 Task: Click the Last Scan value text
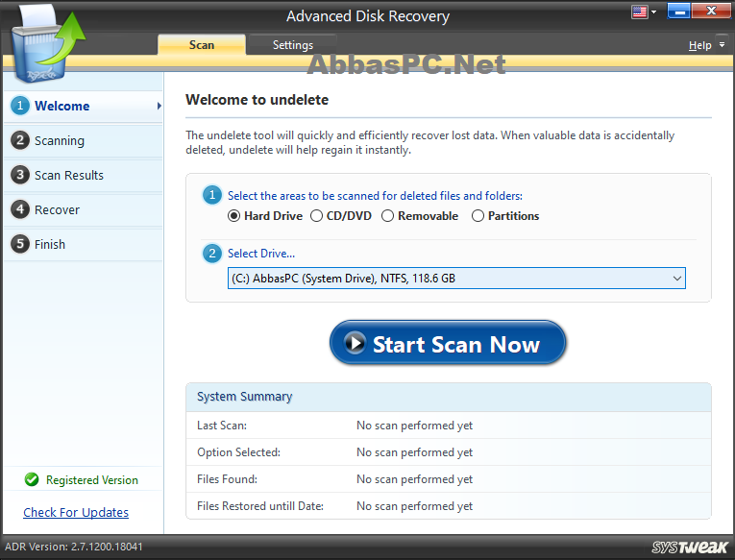point(414,425)
